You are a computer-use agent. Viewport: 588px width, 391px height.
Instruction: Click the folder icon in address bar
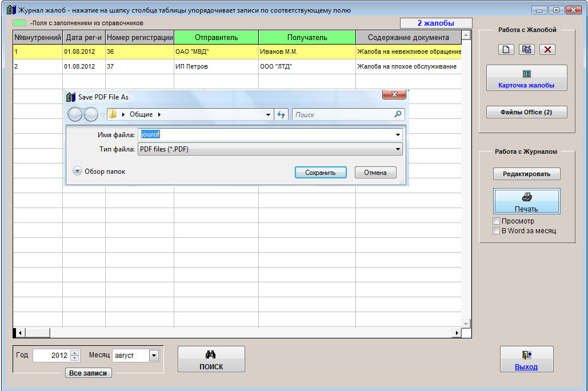click(x=113, y=114)
